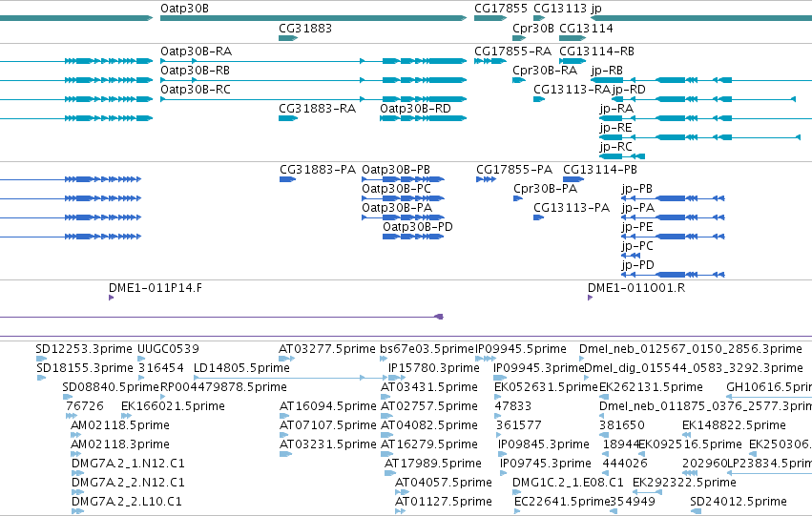Select the Cpr30B-PA protein label
Screen dimensions: 812x516
[x=545, y=189]
